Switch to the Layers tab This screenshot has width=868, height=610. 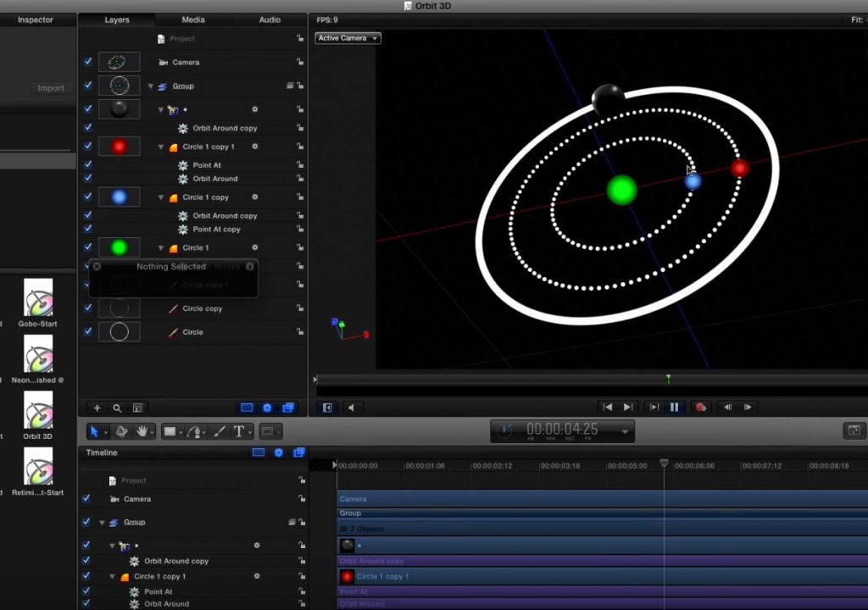click(x=117, y=19)
